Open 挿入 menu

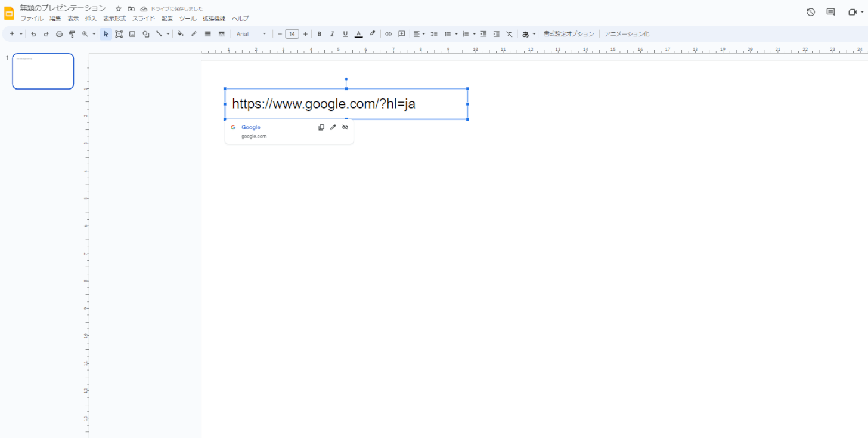(x=91, y=18)
